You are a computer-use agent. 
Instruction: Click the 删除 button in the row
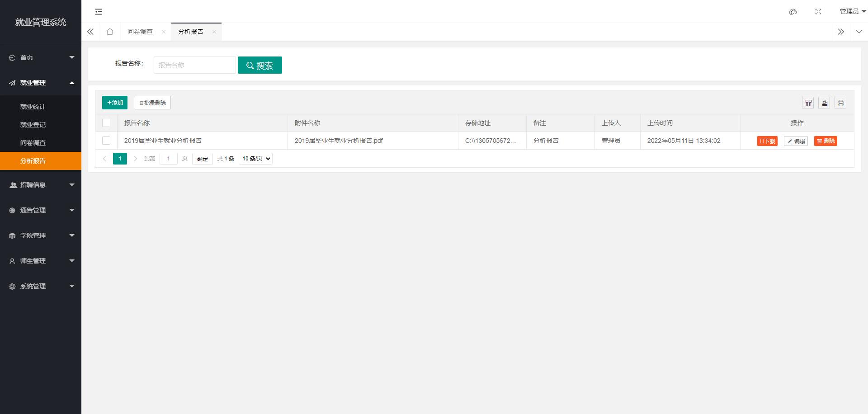coord(826,141)
